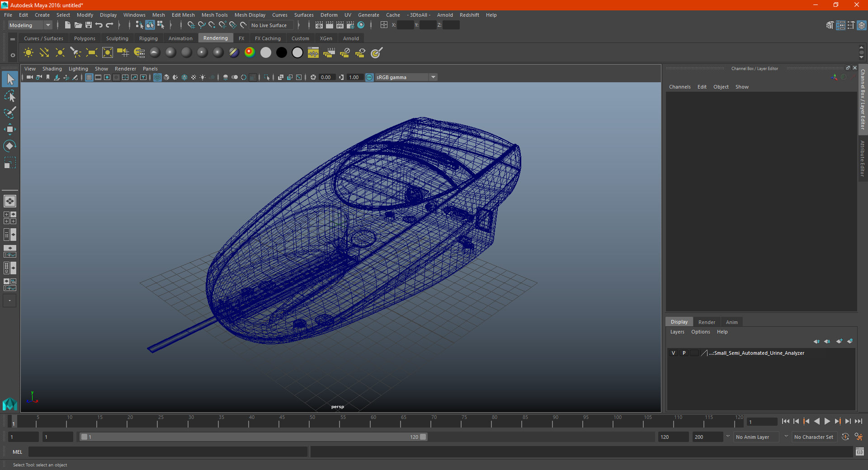Open the Render layer tab
This screenshot has height=470, width=868.
tap(707, 322)
